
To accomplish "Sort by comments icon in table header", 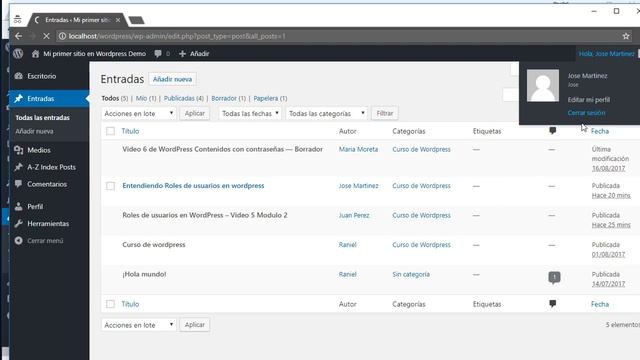I will [x=553, y=131].
